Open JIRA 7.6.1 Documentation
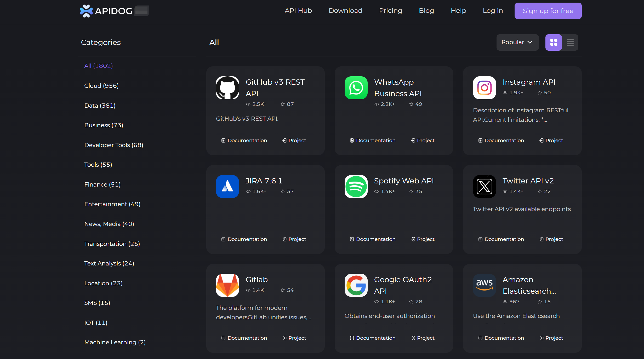Image resolution: width=644 pixels, height=359 pixels. click(244, 239)
